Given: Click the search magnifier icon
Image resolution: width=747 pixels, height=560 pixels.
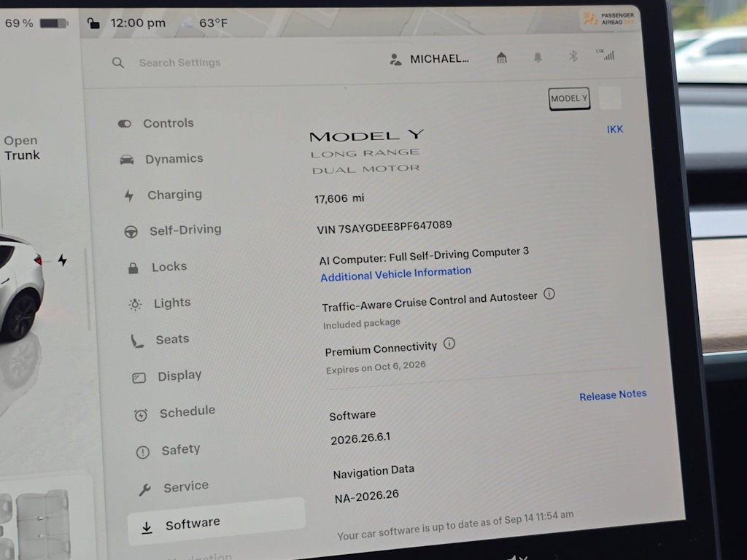Looking at the screenshot, I should [118, 63].
